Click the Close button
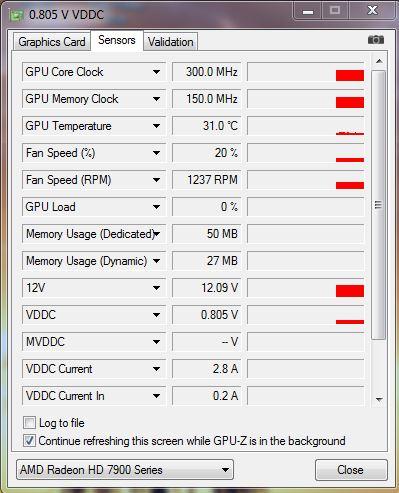 click(x=351, y=470)
